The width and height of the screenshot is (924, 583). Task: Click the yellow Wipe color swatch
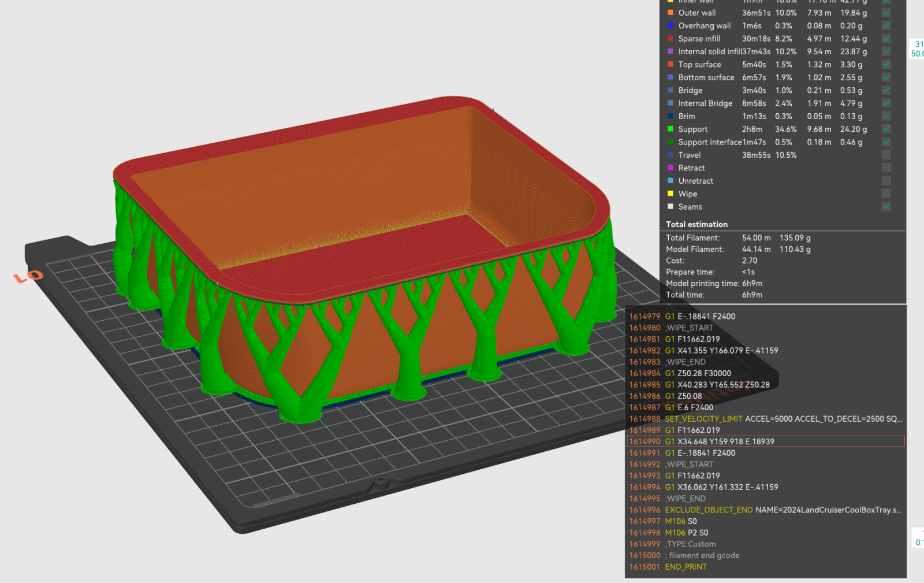[x=670, y=194]
